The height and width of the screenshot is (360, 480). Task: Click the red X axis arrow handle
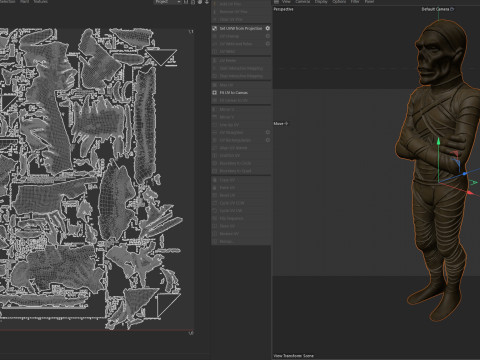tap(471, 193)
